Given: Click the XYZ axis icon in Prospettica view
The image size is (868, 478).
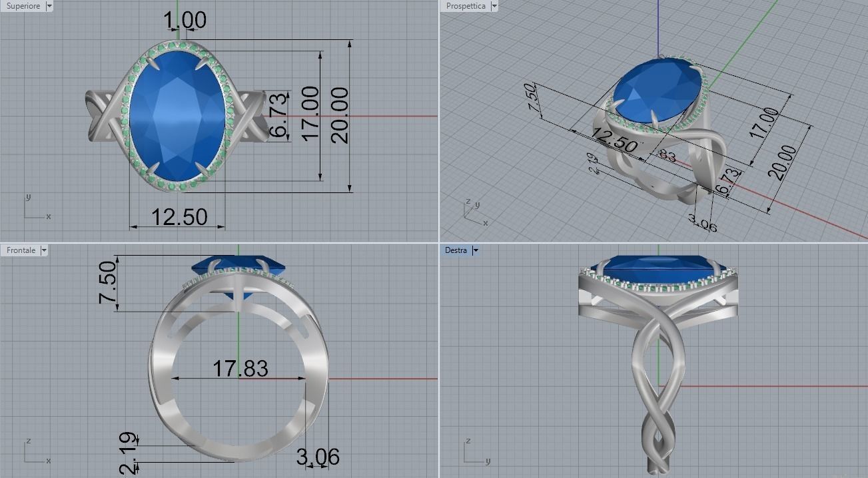Looking at the screenshot, I should tap(476, 213).
